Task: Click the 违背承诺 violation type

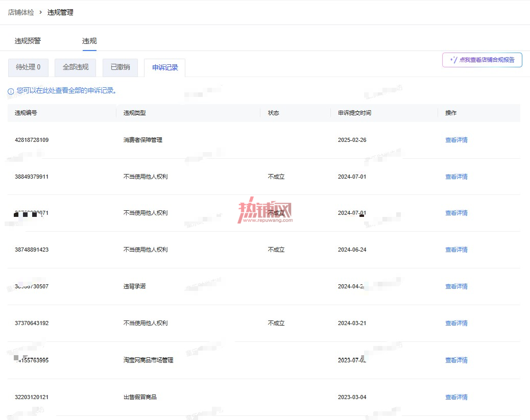Action: point(134,286)
